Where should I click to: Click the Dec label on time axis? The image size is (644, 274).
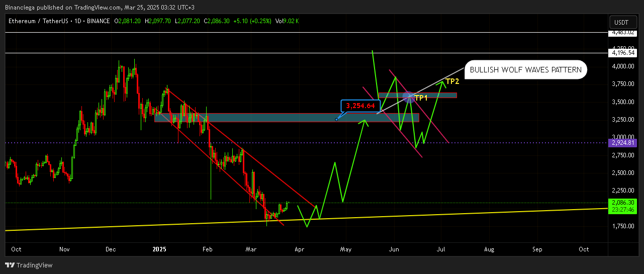tap(111, 249)
